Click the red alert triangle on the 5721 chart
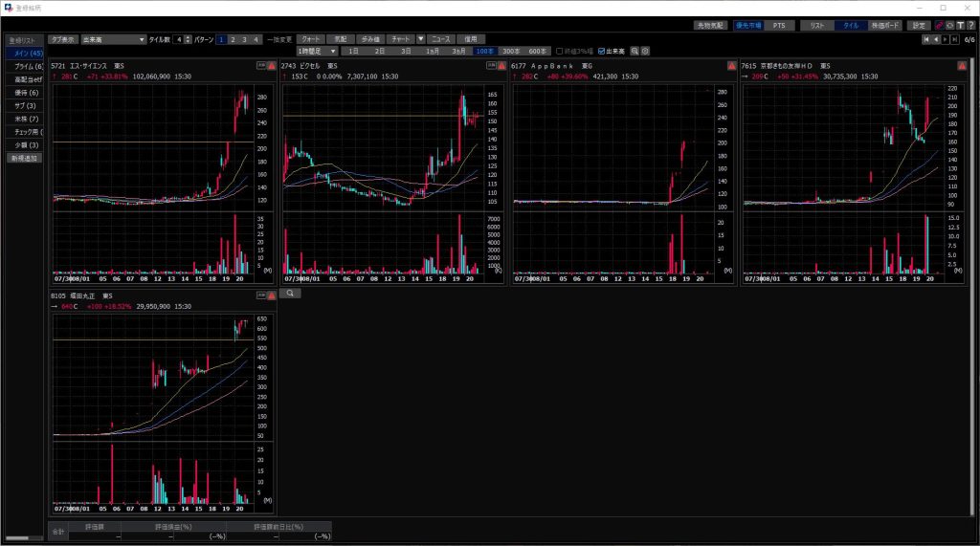The image size is (980, 546). click(x=273, y=65)
